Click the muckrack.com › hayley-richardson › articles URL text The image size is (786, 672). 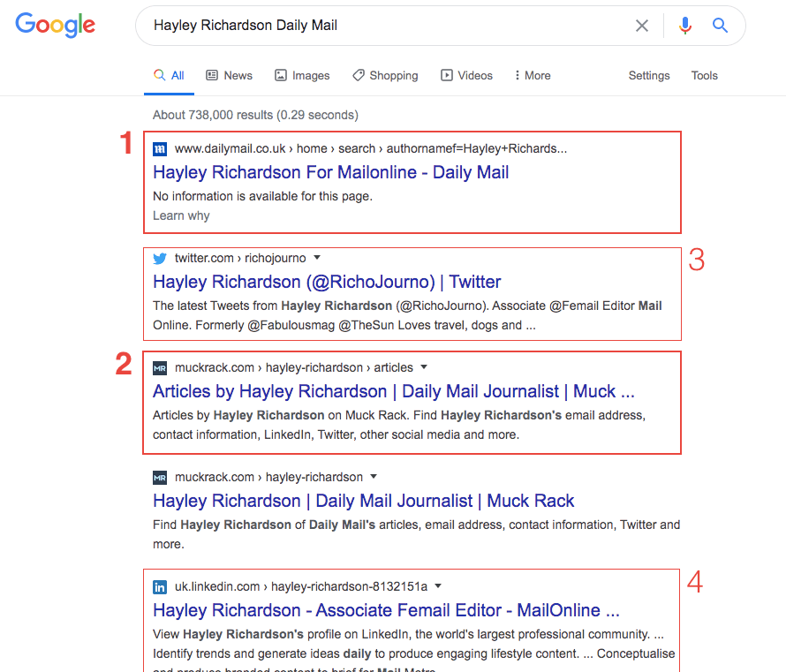coord(294,368)
